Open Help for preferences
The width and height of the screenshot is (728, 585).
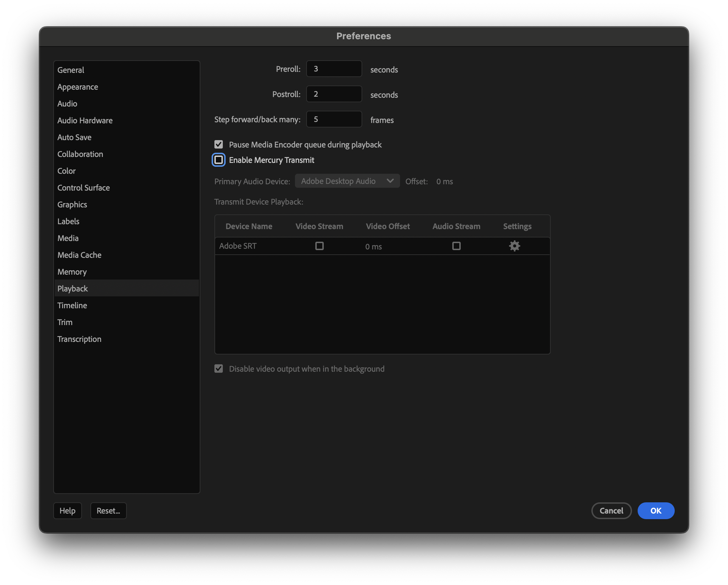67,511
